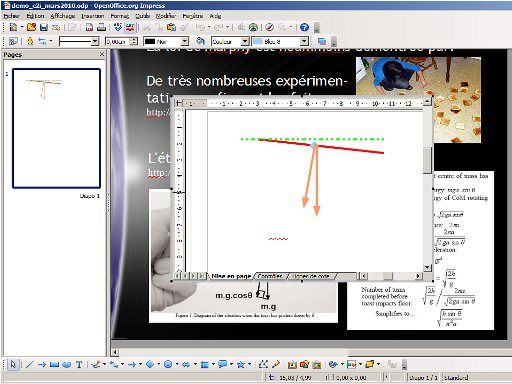Expand the Couleur area style dropdown

245,41
